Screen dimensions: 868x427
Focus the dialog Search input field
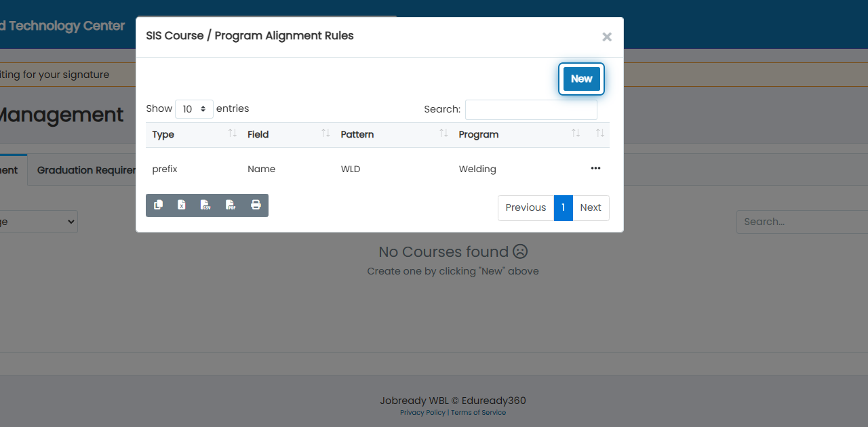click(531, 110)
